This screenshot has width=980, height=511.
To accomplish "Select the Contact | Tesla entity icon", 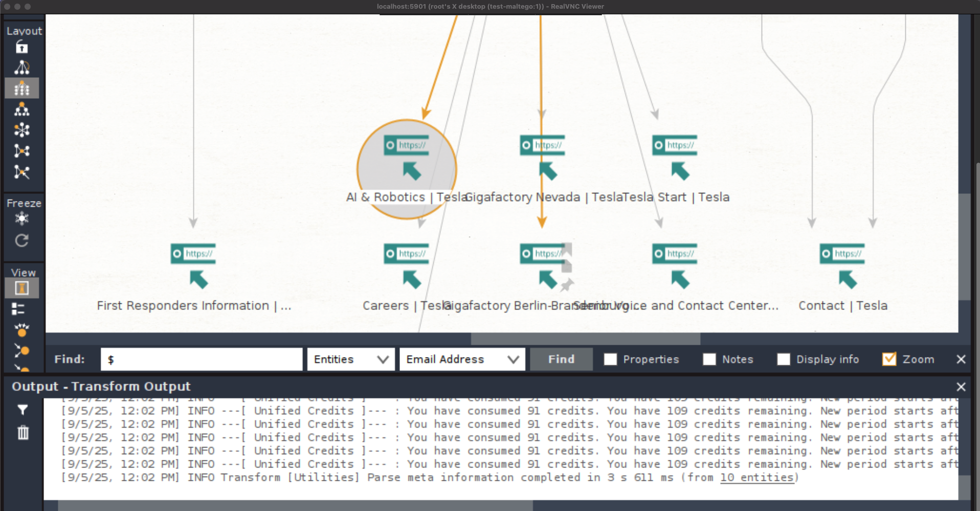I will coord(842,266).
